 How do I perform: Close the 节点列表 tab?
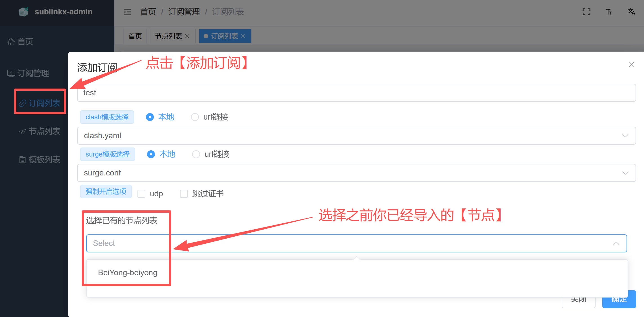tap(187, 36)
